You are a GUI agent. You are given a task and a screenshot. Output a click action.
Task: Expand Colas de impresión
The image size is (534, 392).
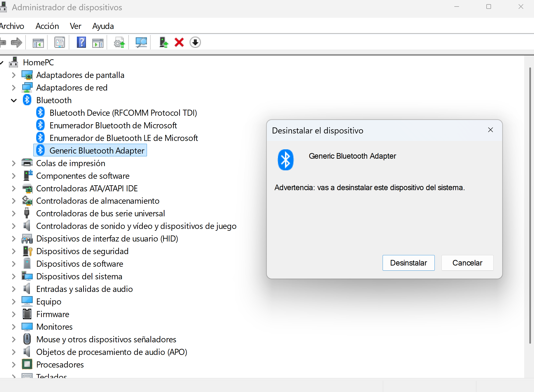pos(14,163)
